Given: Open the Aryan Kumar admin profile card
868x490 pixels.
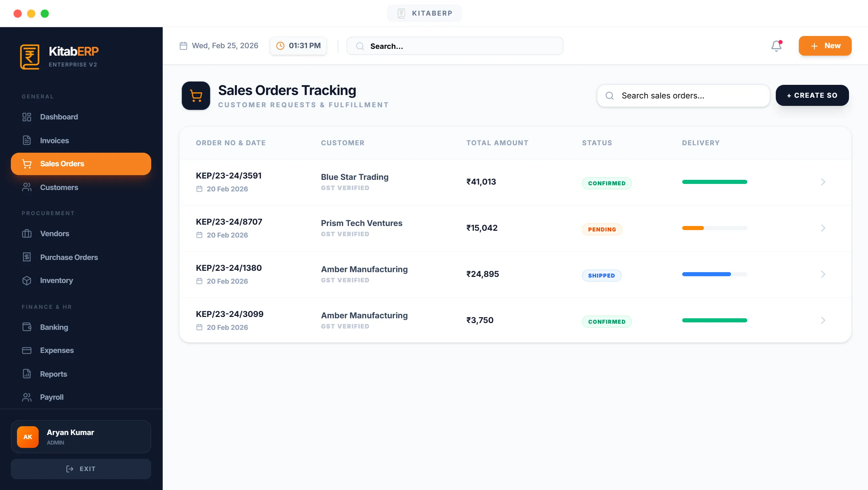Looking at the screenshot, I should point(81,437).
